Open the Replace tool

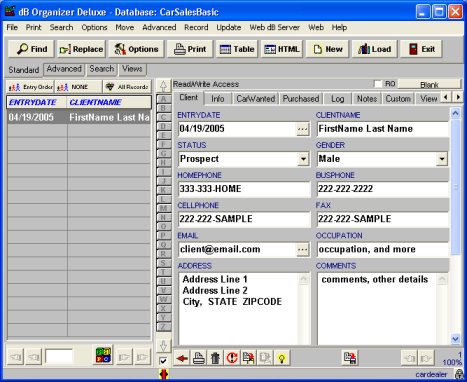(x=81, y=49)
